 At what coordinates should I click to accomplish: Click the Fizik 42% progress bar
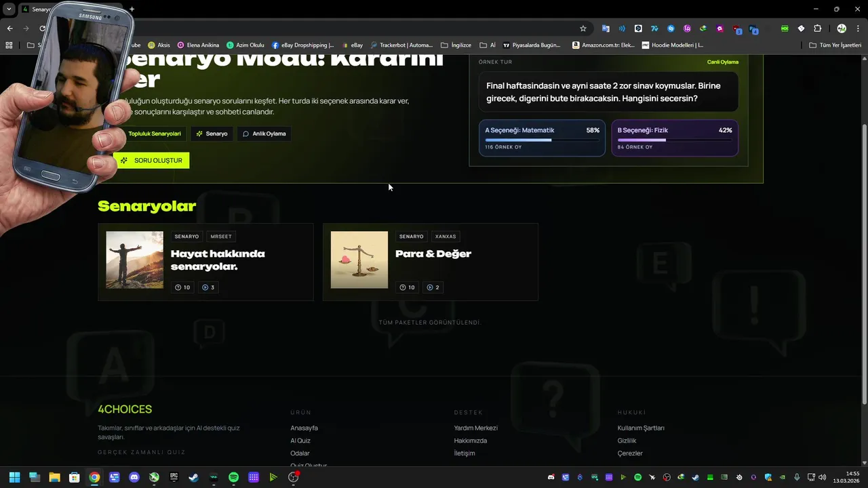click(675, 140)
